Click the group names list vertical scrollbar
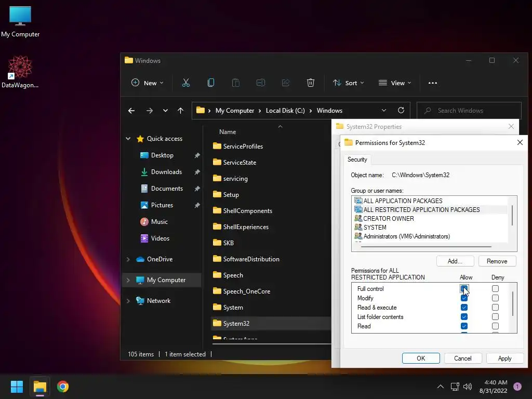532x399 pixels. (512, 215)
